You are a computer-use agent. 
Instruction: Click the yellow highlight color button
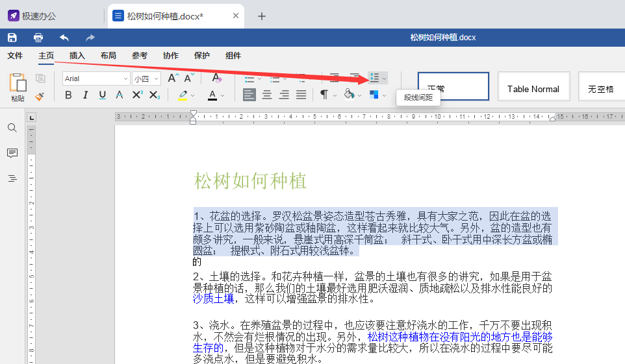[183, 95]
